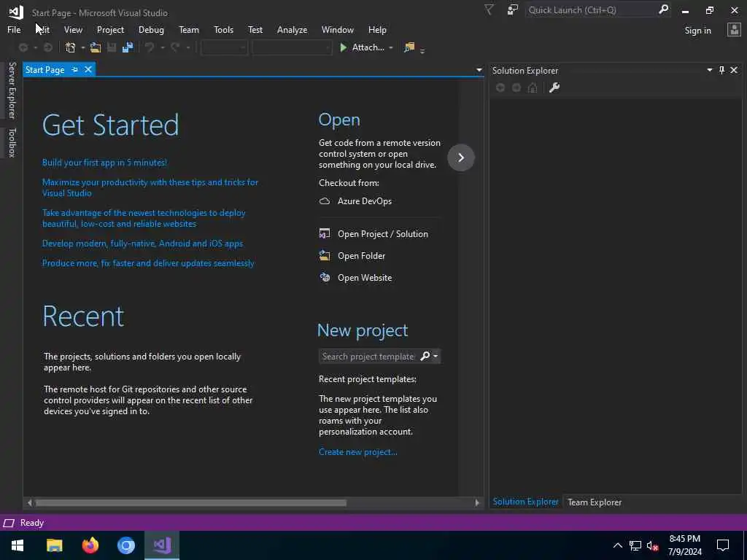The width and height of the screenshot is (747, 560).
Task: Click 'Develop modern, fully-native, Android and iOS apps' link
Action: [142, 244]
